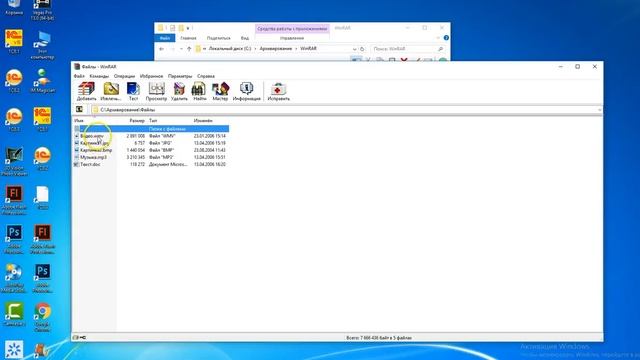Click the Explorer search box Поиск: WinRAR
This screenshot has height=360, width=640.
(x=408, y=49)
